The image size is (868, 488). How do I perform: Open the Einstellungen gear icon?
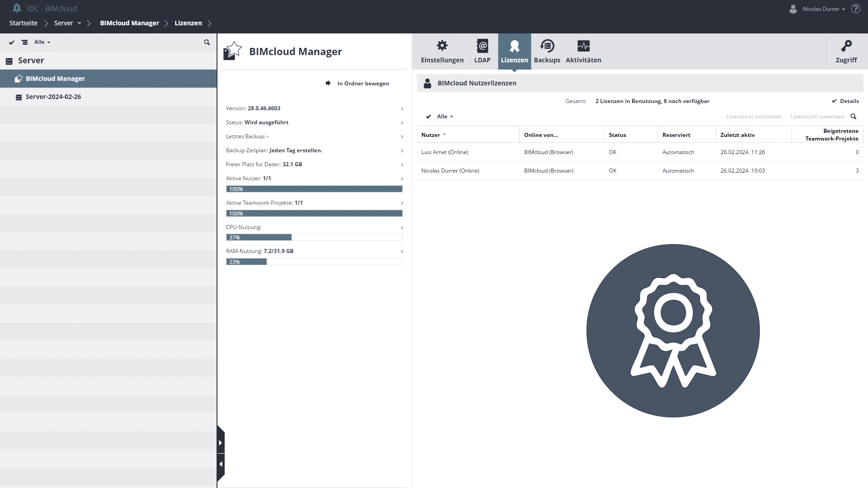pyautogui.click(x=442, y=46)
